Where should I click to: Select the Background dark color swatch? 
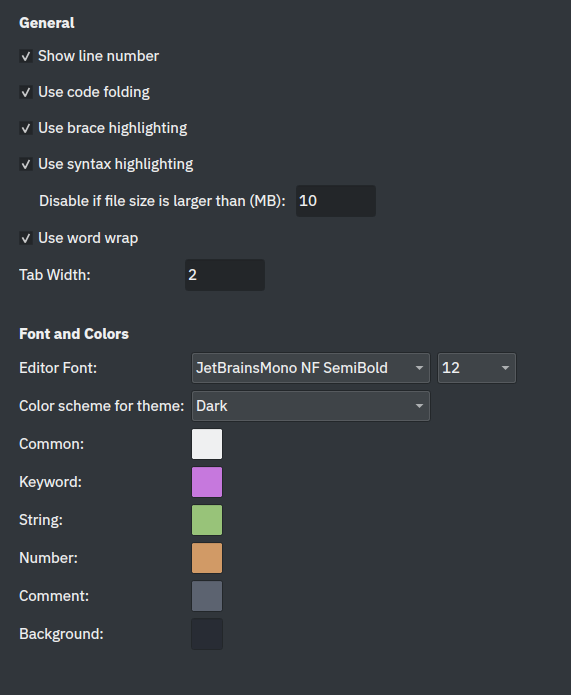coord(207,634)
